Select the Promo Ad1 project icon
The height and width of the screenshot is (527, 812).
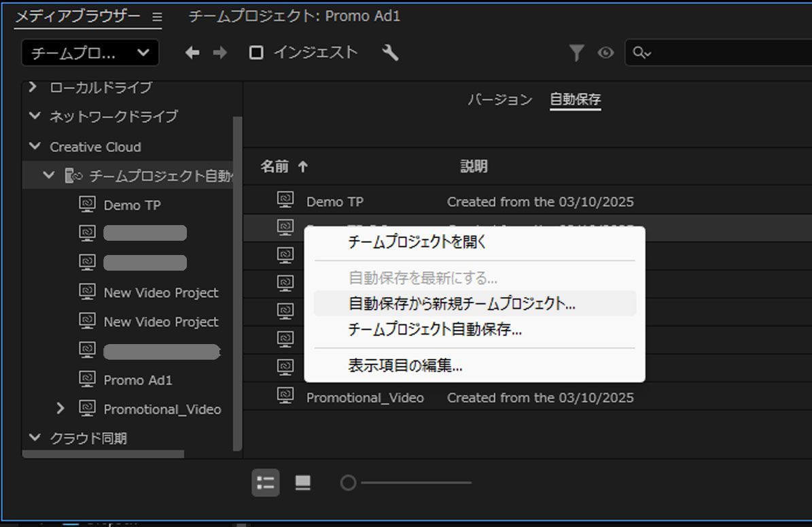coord(87,380)
